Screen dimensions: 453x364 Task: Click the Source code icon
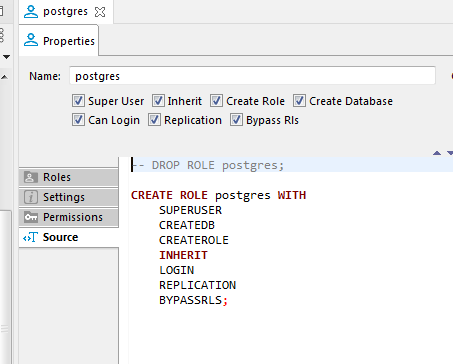[30, 237]
